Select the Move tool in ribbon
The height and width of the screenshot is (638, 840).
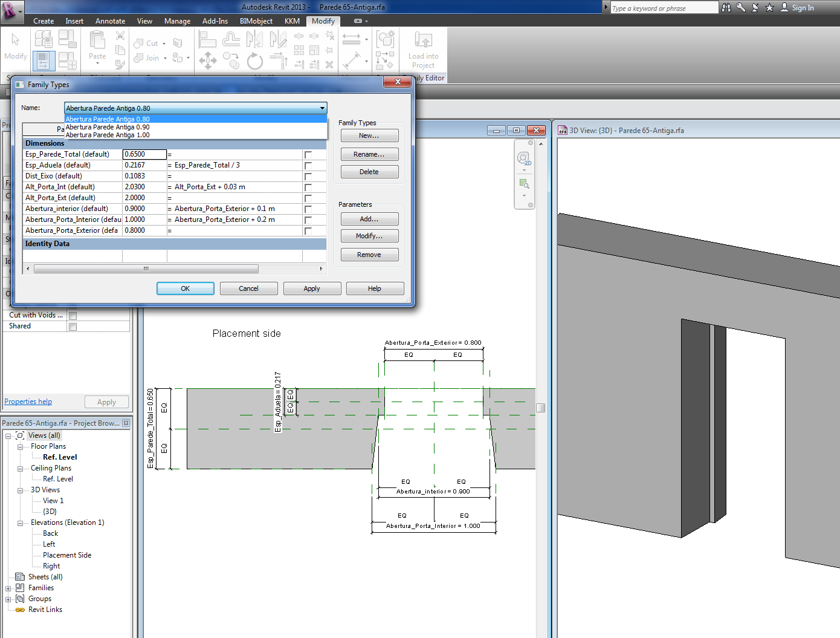(x=208, y=60)
